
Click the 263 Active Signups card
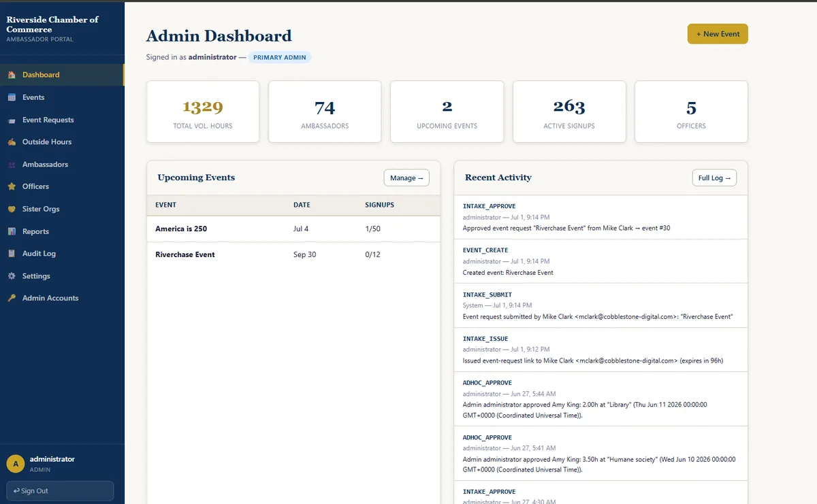coord(569,112)
